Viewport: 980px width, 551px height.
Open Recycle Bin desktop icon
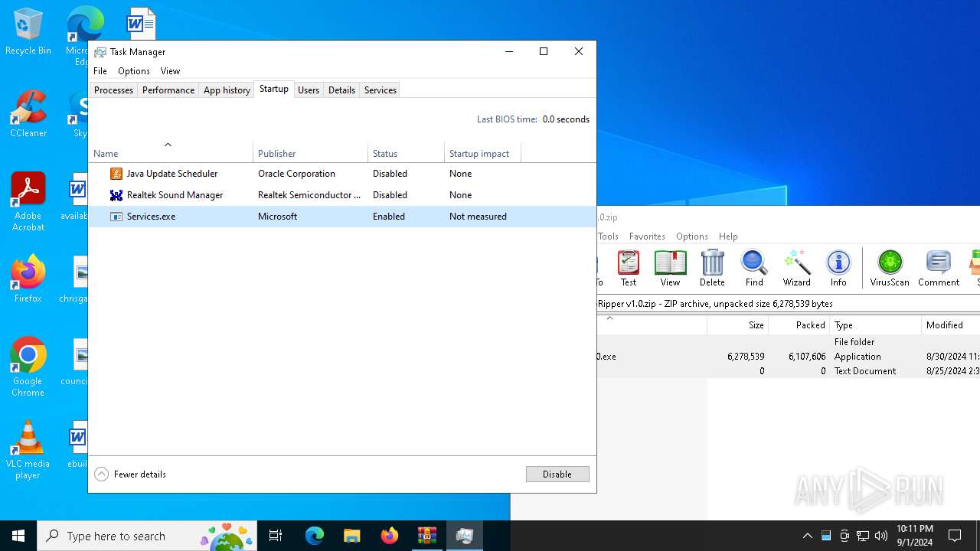click(28, 32)
